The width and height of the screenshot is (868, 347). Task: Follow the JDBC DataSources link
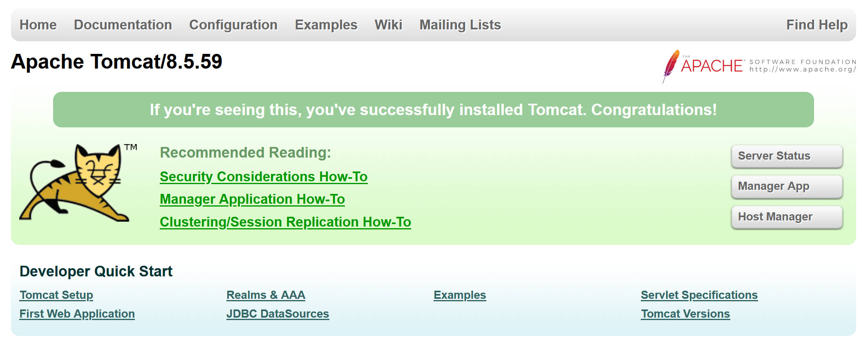coord(277,314)
